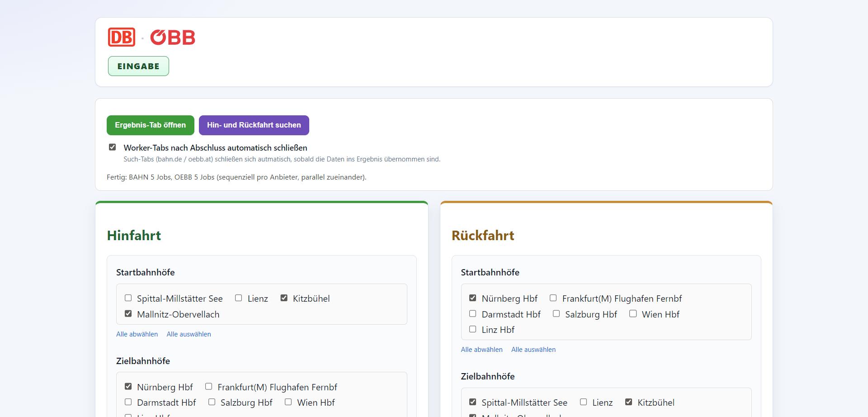
Task: Uncheck Mallnitz-Obervellach in Hinfahrt Startbahnhöfe
Action: click(128, 313)
